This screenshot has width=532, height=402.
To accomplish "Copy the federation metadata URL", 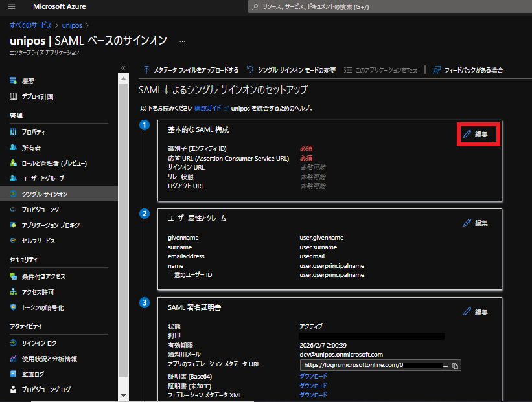I will click(x=456, y=366).
